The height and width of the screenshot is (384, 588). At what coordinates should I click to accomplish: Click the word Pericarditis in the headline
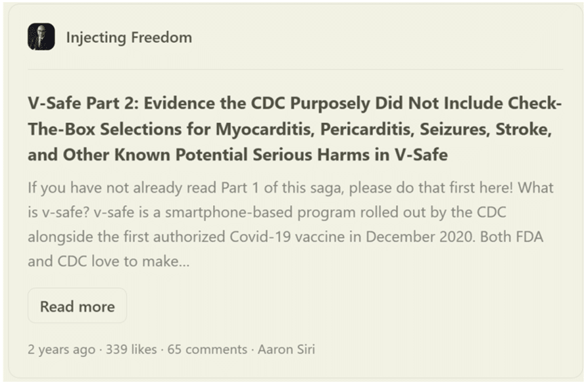[x=367, y=130]
